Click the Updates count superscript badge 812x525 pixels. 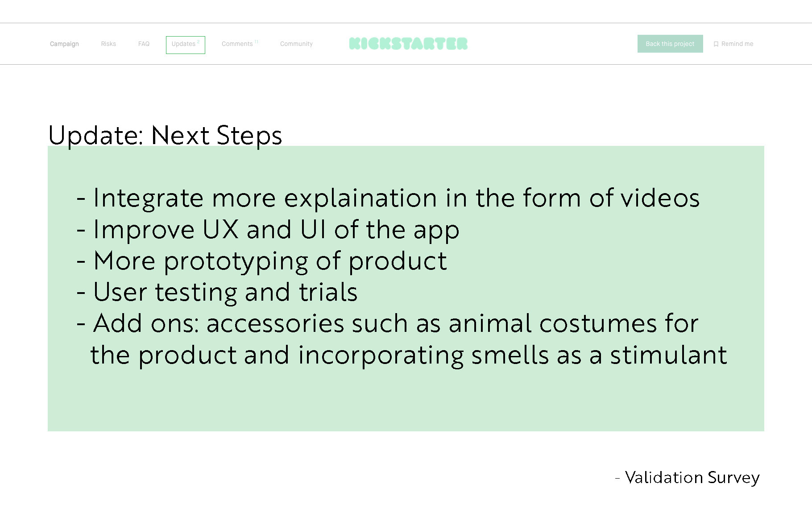pyautogui.click(x=199, y=41)
